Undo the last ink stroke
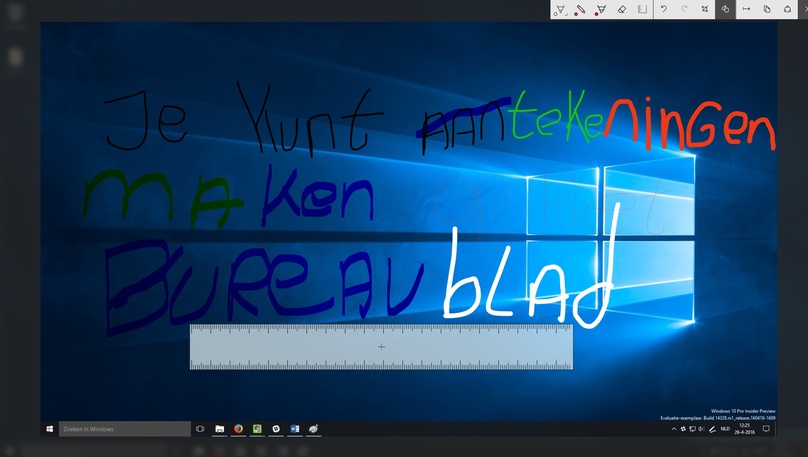This screenshot has width=808, height=457. coord(664,9)
